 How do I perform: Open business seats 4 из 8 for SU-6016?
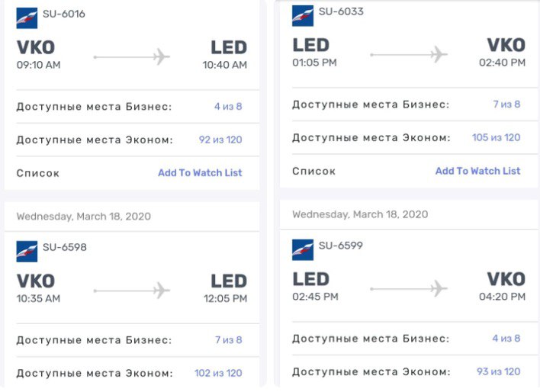click(228, 107)
